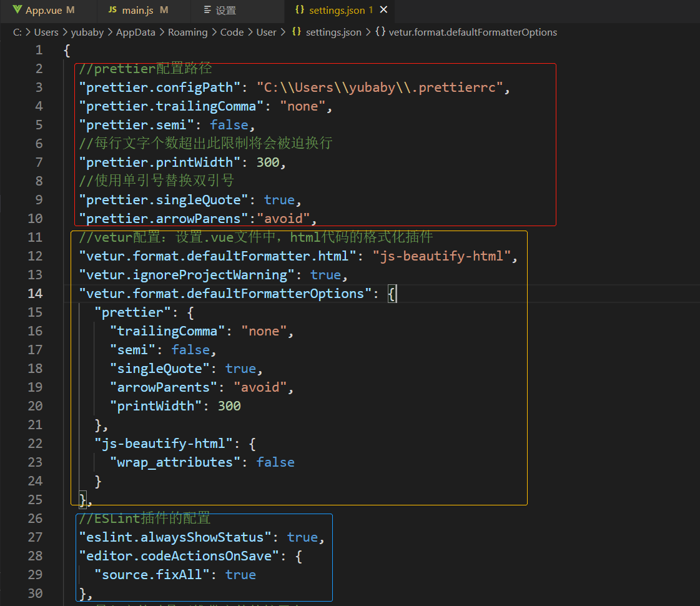Image resolution: width=700 pixels, height=606 pixels.
Task: Click the "eslint.alwaysShowStatus" key
Action: (175, 537)
